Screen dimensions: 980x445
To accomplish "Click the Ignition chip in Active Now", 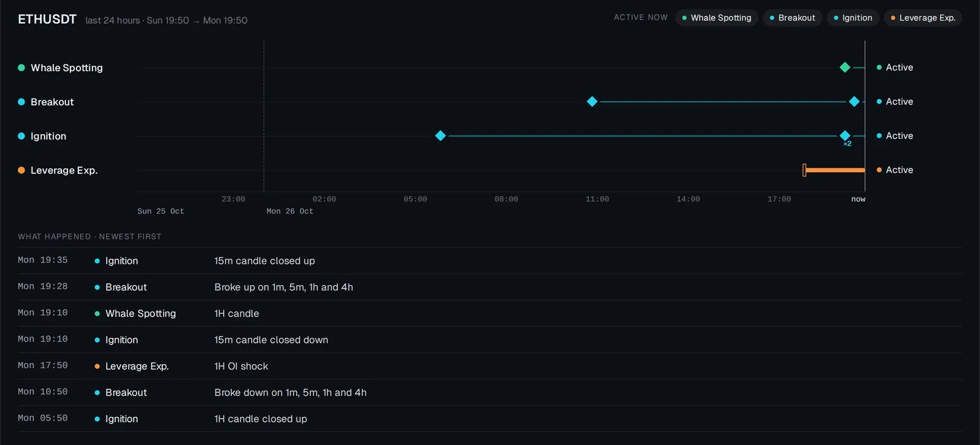I will (x=853, y=18).
